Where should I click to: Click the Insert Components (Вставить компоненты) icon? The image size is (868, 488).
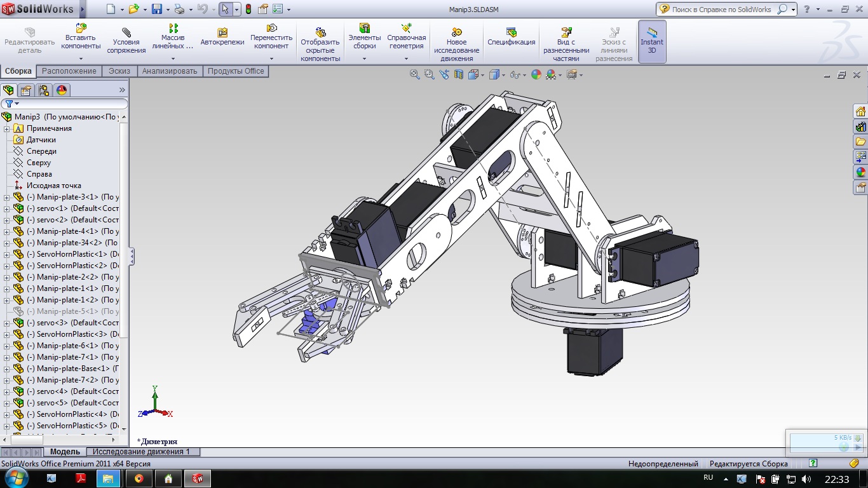[81, 29]
